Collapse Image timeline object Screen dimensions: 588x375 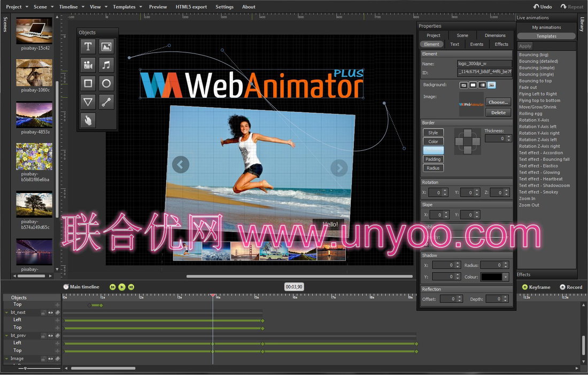[6, 359]
